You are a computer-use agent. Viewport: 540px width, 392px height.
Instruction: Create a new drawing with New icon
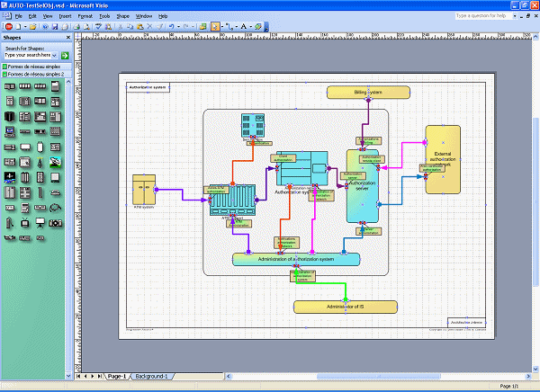click(x=19, y=26)
